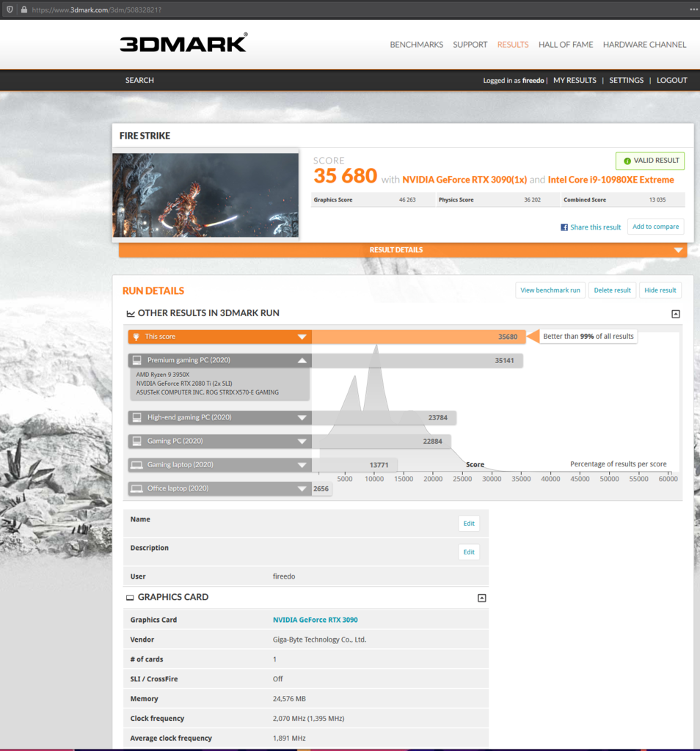Click the monitor icon for High-end gaming PC
This screenshot has width=700, height=751.
(137, 417)
